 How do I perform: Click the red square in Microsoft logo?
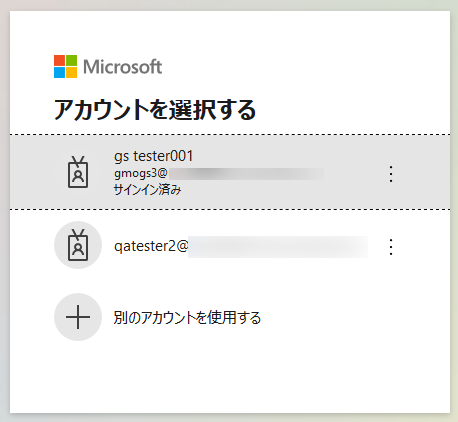click(59, 60)
